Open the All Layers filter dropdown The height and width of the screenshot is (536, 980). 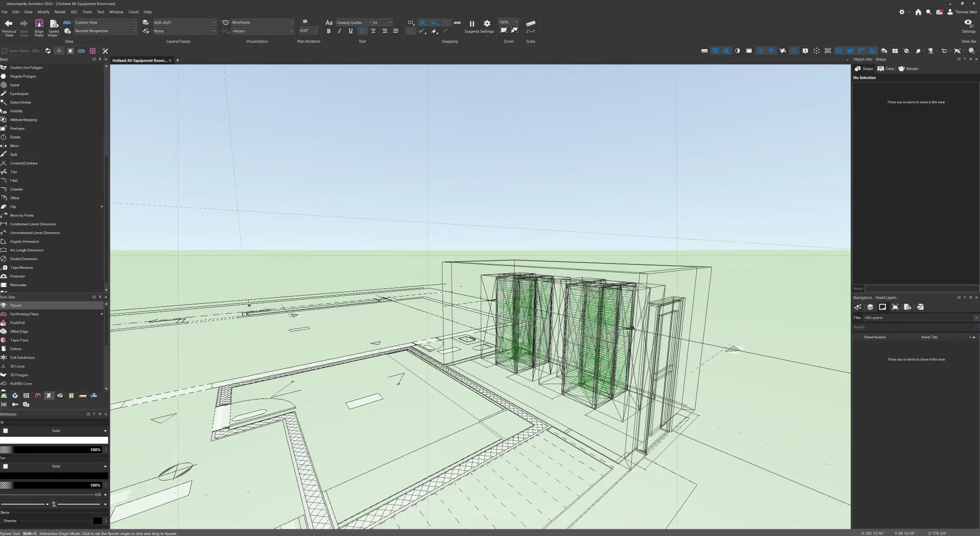(920, 318)
